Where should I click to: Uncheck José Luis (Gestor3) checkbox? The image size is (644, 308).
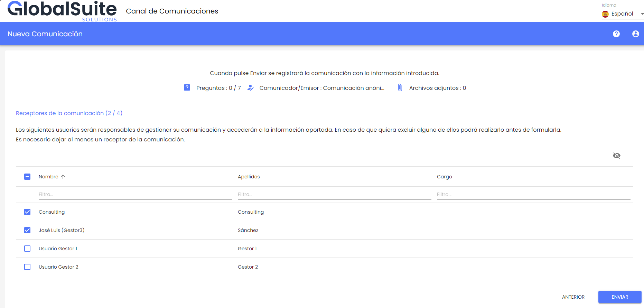coord(27,230)
